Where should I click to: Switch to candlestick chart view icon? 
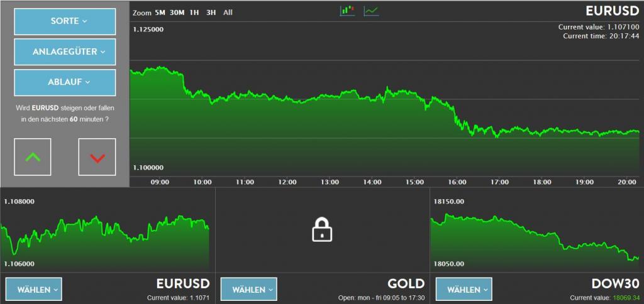(x=347, y=11)
